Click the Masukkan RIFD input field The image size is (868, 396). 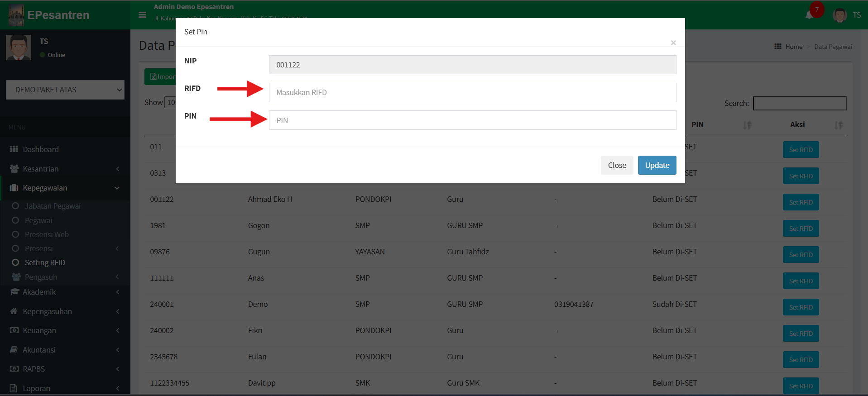point(472,92)
